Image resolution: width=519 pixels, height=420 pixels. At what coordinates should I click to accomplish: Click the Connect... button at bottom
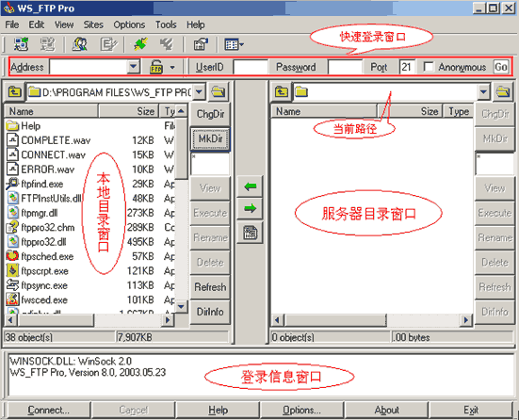pyautogui.click(x=49, y=410)
